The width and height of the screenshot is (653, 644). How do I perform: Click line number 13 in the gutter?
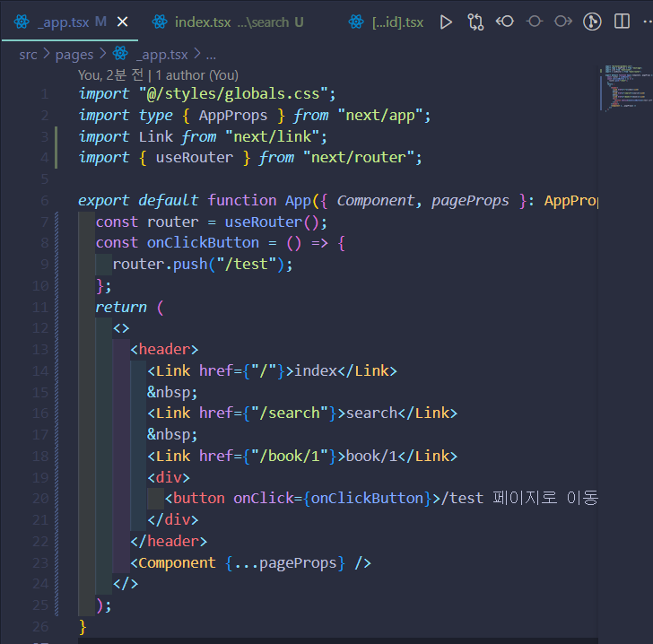[x=40, y=350]
